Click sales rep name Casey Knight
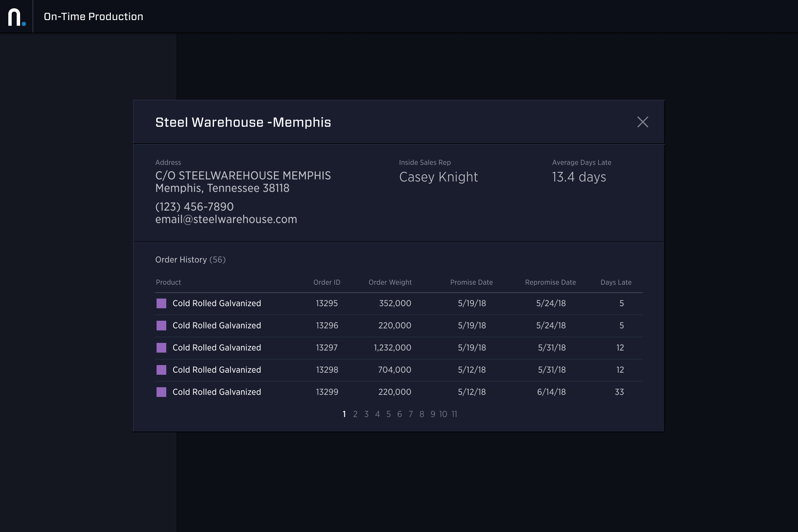 point(438,177)
